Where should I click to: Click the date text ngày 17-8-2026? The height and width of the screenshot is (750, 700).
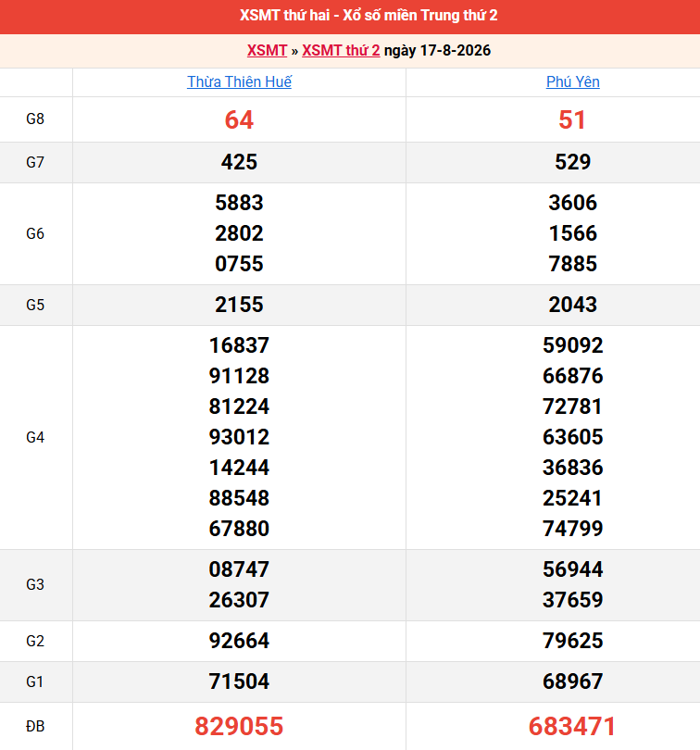(x=437, y=51)
